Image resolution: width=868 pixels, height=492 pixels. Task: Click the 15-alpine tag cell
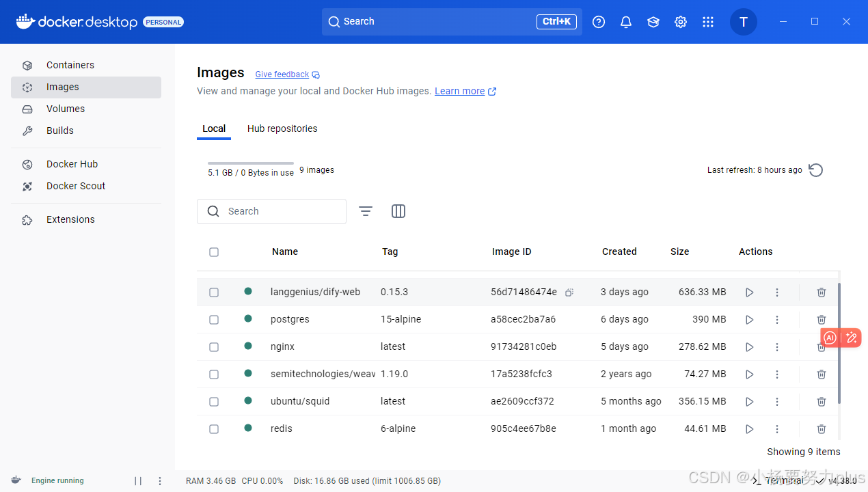[x=401, y=320]
